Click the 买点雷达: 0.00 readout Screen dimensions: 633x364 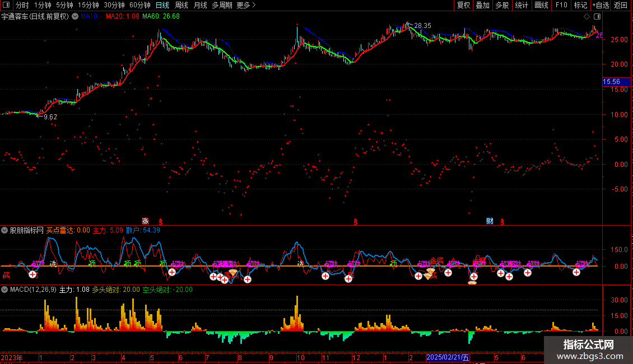coord(68,230)
